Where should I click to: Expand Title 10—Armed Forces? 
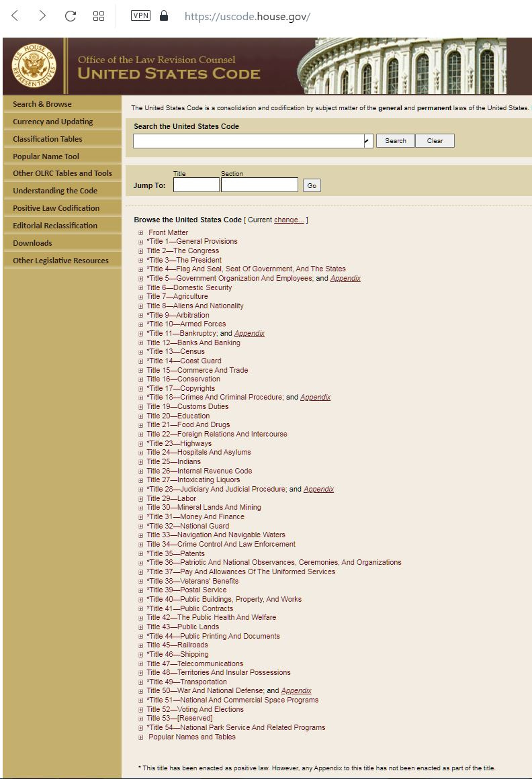pos(141,324)
